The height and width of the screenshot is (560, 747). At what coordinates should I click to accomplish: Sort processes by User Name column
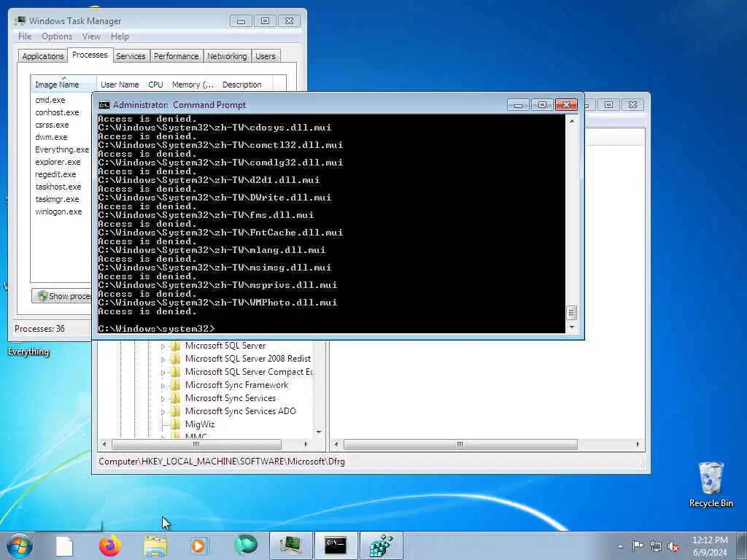tap(120, 85)
